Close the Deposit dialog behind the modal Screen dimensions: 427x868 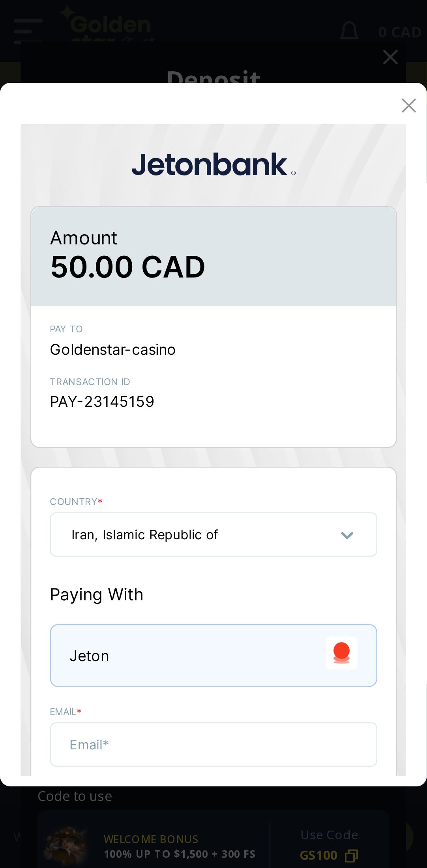[x=390, y=57]
